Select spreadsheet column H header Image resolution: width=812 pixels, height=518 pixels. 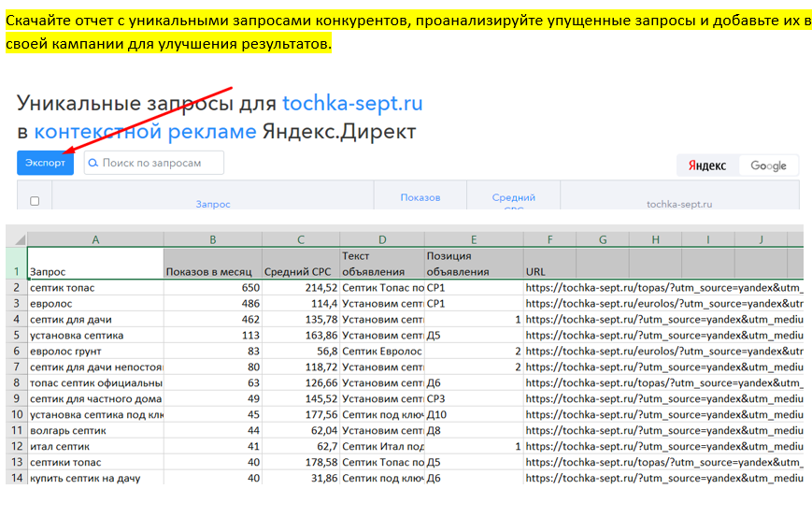[x=656, y=239]
